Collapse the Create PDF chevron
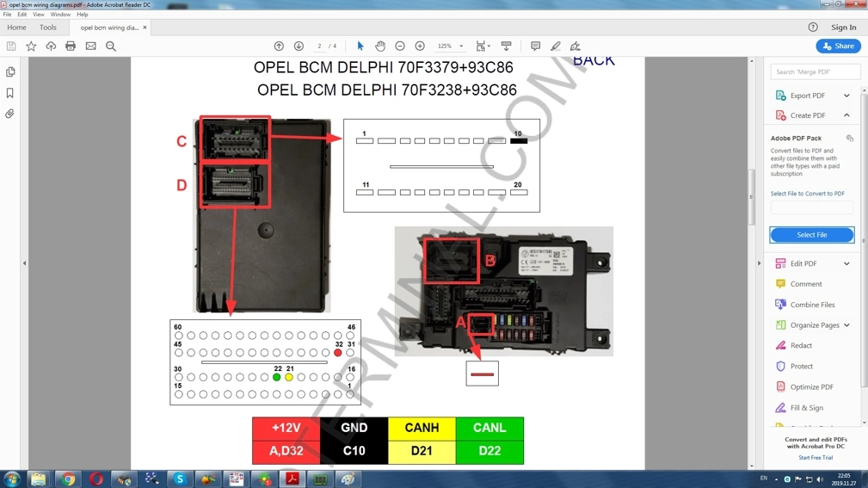 (x=846, y=115)
